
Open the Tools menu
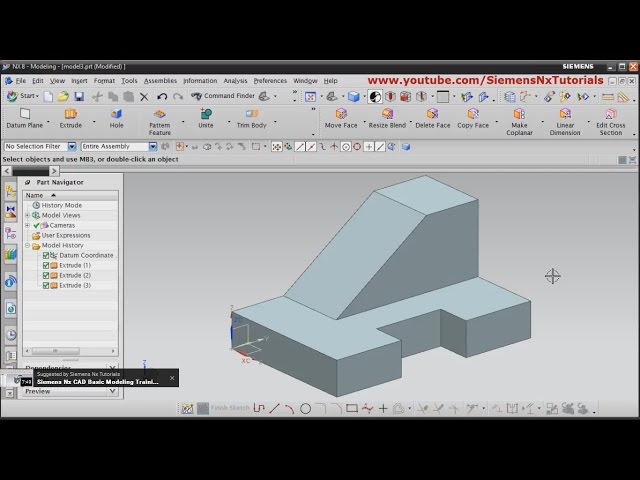point(129,81)
